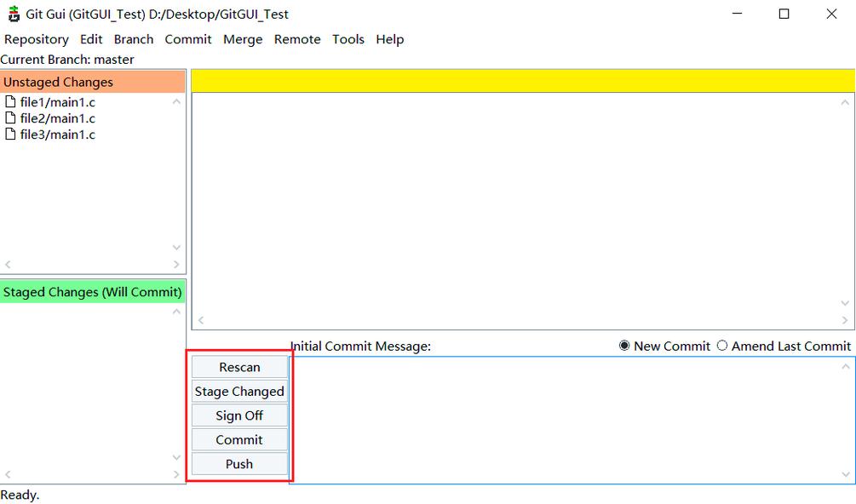Click the Git Gui app icon in the title bar

click(x=14, y=14)
